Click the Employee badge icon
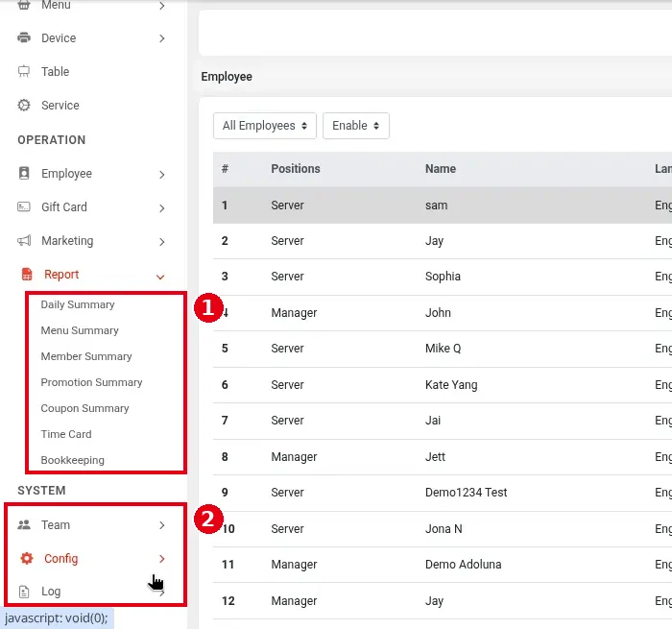The image size is (672, 629). pos(24,173)
